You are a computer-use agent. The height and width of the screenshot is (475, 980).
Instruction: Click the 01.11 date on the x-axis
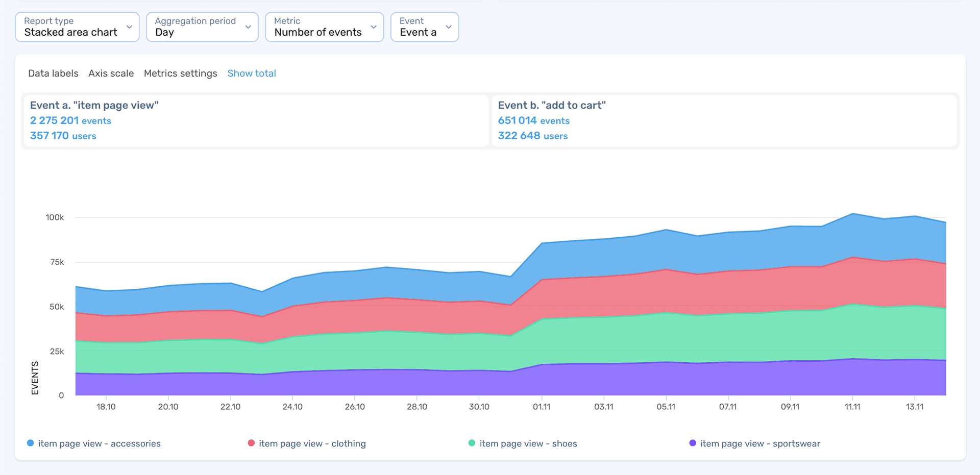click(541, 407)
